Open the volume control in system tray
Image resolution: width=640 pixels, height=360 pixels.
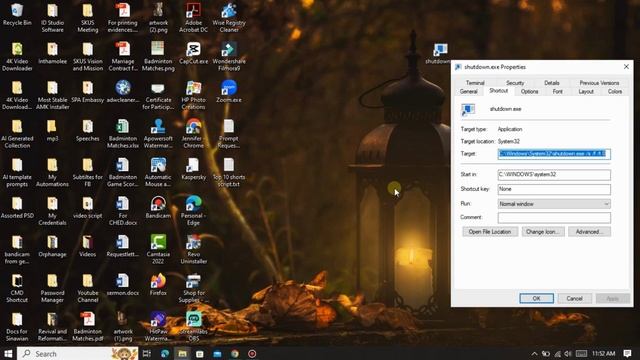pos(568,353)
